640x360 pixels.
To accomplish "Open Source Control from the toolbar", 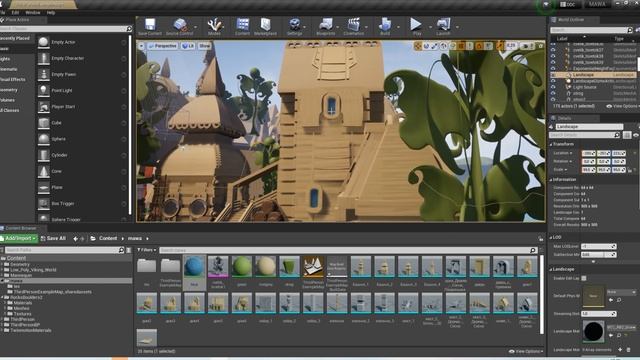I will click(180, 27).
